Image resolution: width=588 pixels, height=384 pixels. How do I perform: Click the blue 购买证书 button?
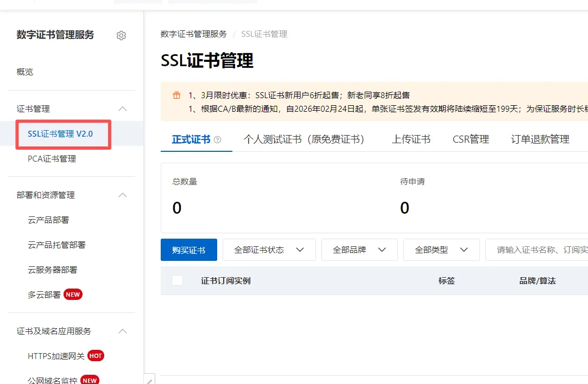189,250
